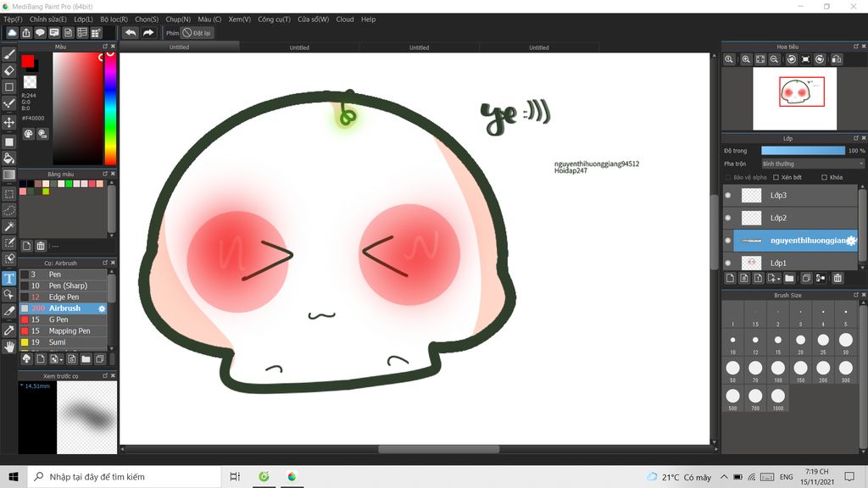Select the Move tool
The image size is (868, 488).
[9, 122]
